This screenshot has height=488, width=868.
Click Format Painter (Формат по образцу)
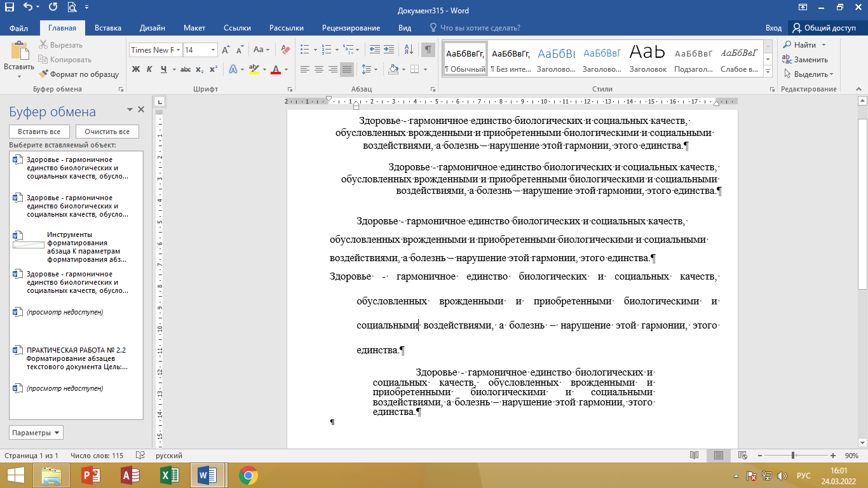pos(79,74)
